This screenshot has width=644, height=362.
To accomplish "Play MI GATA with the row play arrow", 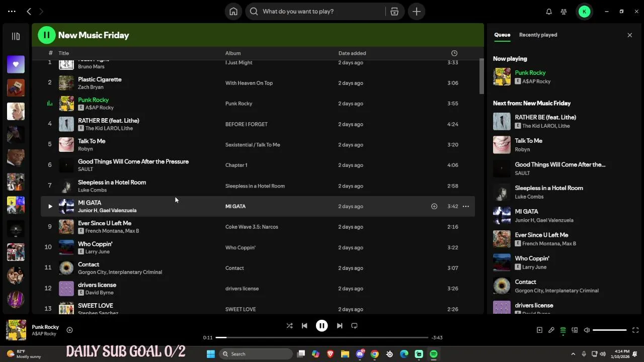I will pyautogui.click(x=50, y=206).
